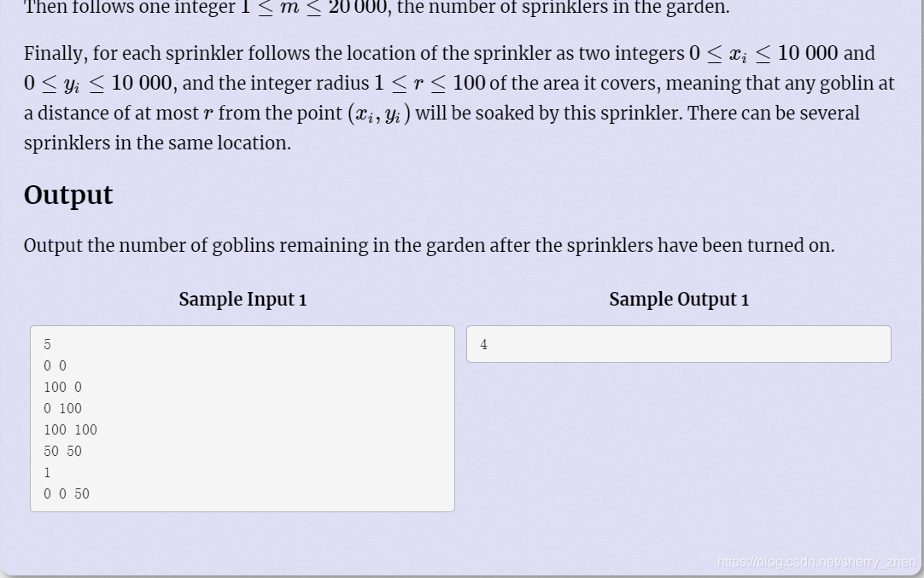Open the blog.csdn.net/sherry_zhen watermark link
Image resolution: width=924 pixels, height=578 pixels.
816,562
